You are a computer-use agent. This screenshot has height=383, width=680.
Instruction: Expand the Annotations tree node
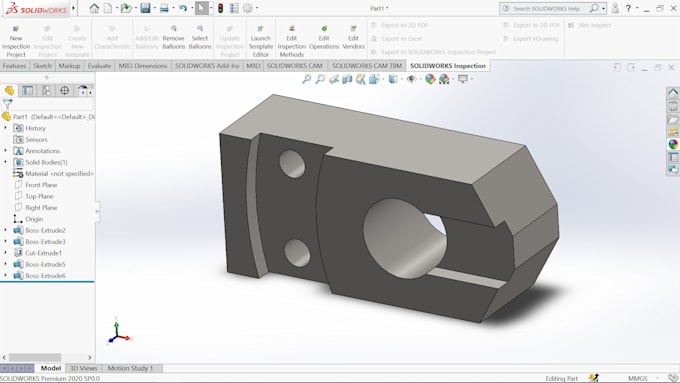(5, 151)
